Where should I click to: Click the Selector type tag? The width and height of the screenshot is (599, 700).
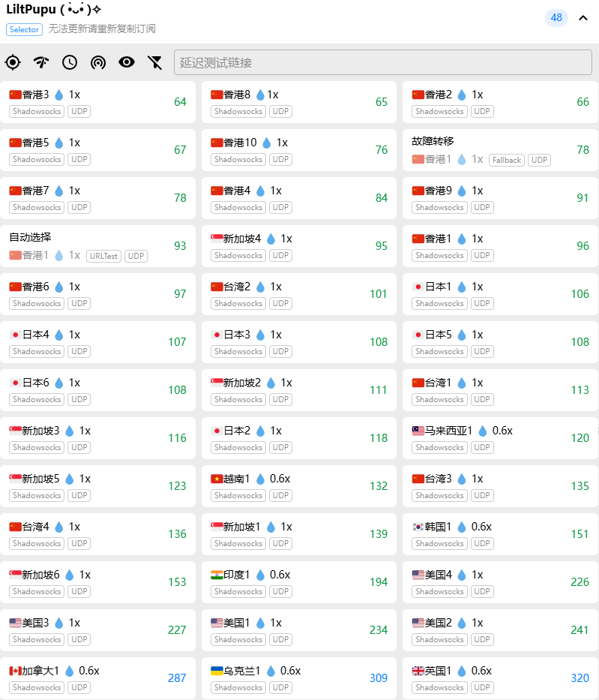tap(24, 29)
